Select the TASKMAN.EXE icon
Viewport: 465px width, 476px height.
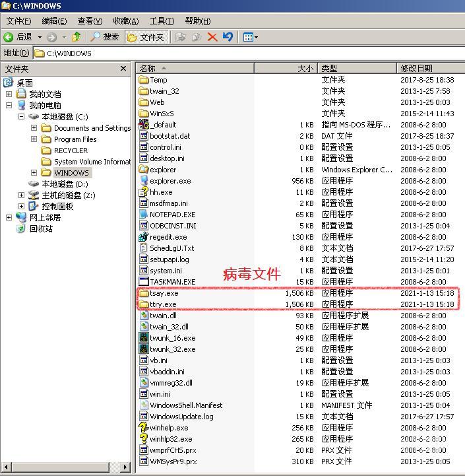pyautogui.click(x=144, y=282)
